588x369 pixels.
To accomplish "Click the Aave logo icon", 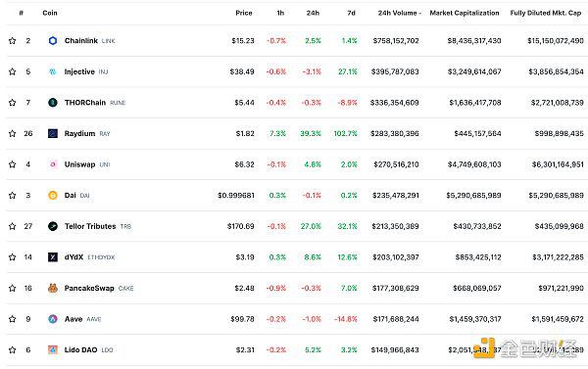I will pos(53,319).
